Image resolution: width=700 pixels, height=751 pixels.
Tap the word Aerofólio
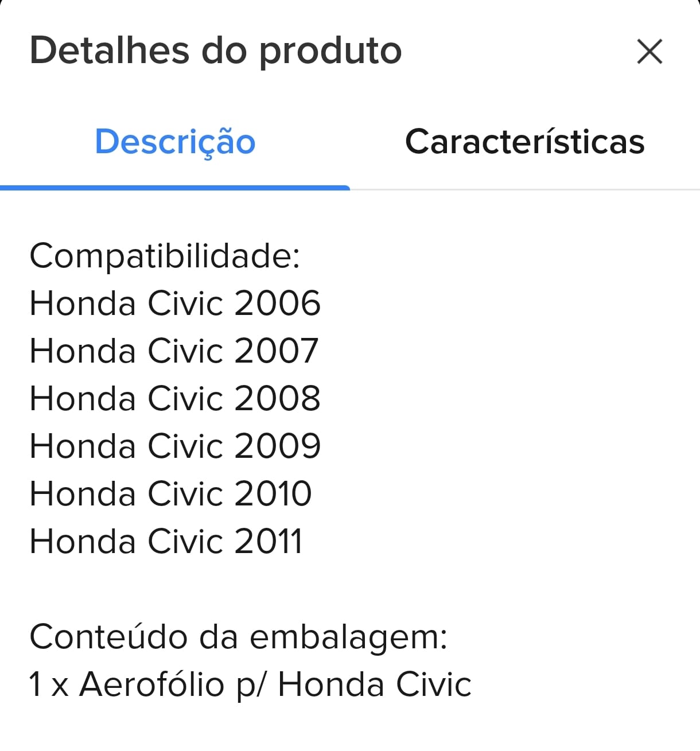(151, 684)
